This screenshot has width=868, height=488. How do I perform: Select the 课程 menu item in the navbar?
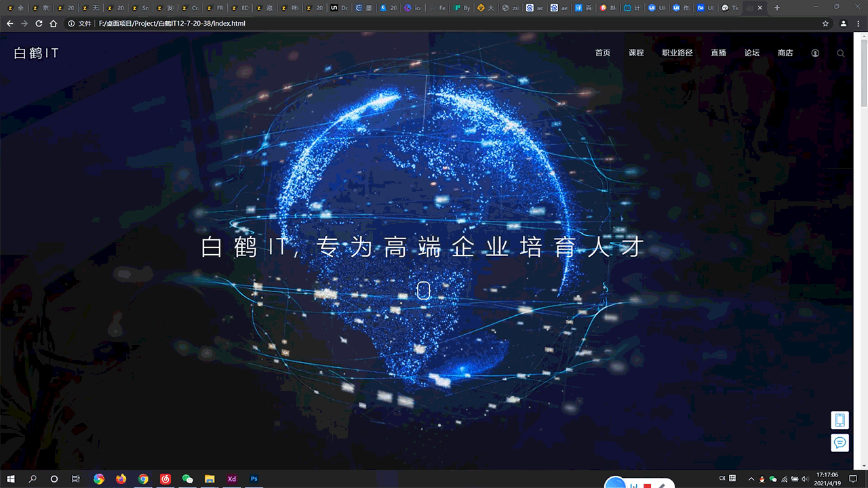(636, 53)
